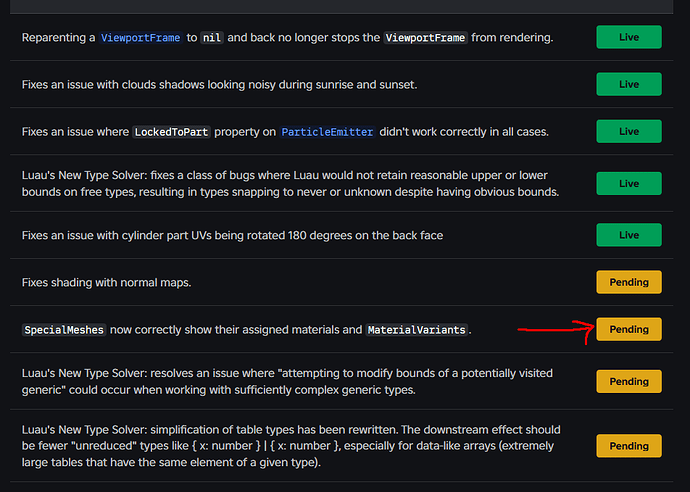Select the cylinder part UVs release note text

pyautogui.click(x=232, y=235)
